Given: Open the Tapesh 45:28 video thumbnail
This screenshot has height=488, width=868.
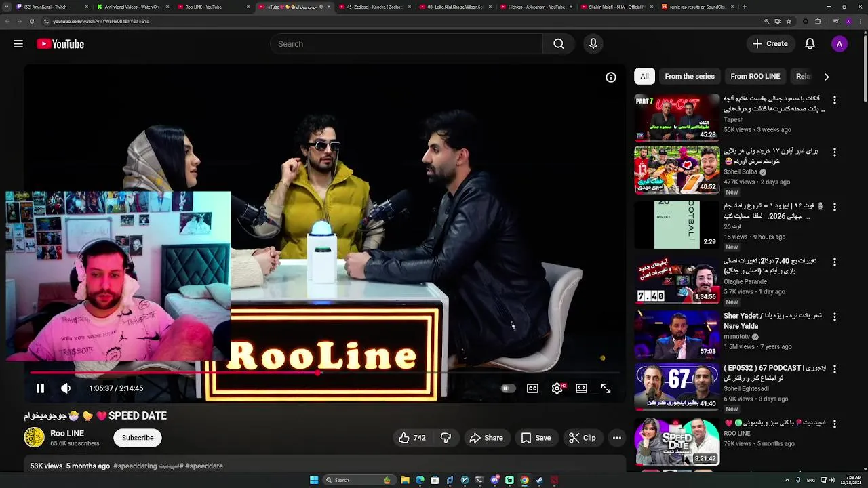Looking at the screenshot, I should pyautogui.click(x=677, y=117).
